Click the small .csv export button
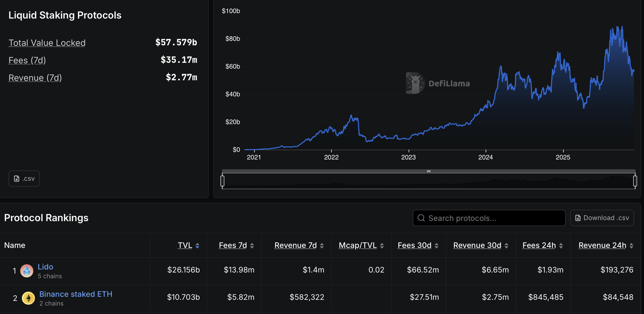The image size is (644, 314). coord(24,179)
